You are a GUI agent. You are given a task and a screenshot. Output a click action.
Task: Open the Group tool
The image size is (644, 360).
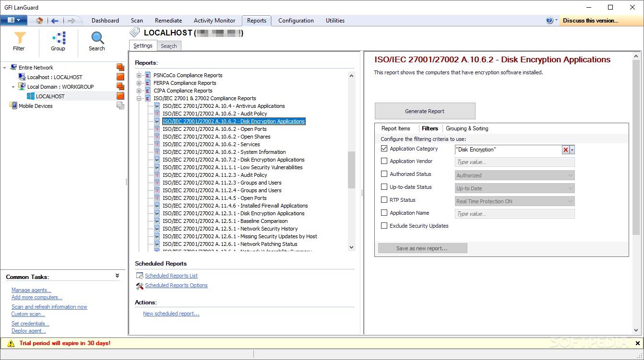point(58,42)
